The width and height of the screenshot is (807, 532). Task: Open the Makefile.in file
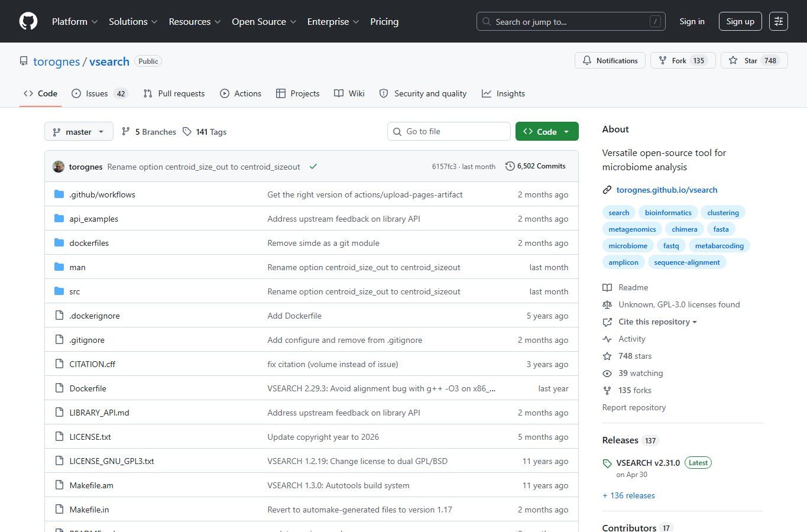point(89,510)
